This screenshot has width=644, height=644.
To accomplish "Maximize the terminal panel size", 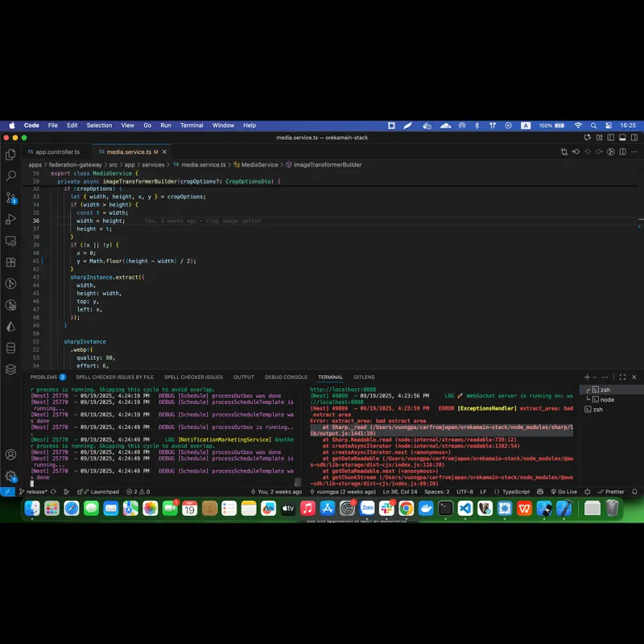I will [622, 377].
